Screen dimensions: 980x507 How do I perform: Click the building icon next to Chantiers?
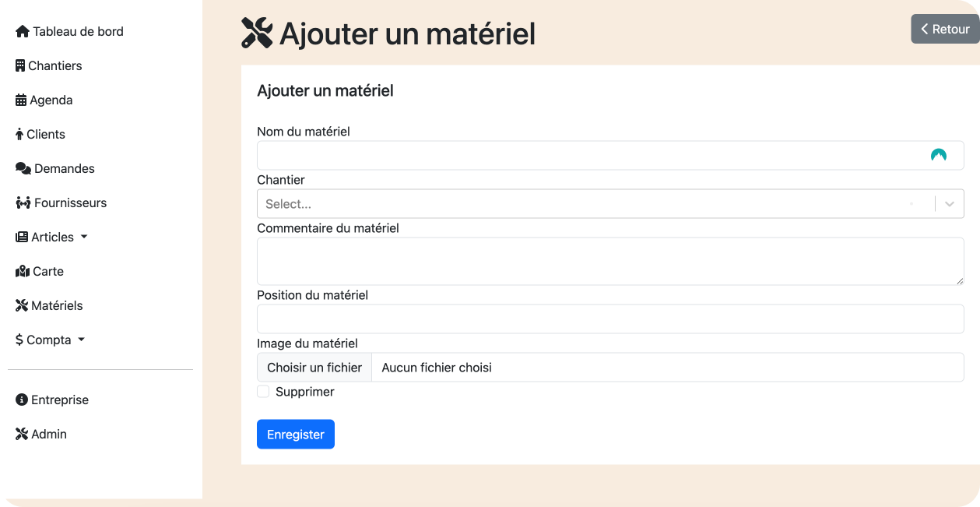click(x=20, y=66)
